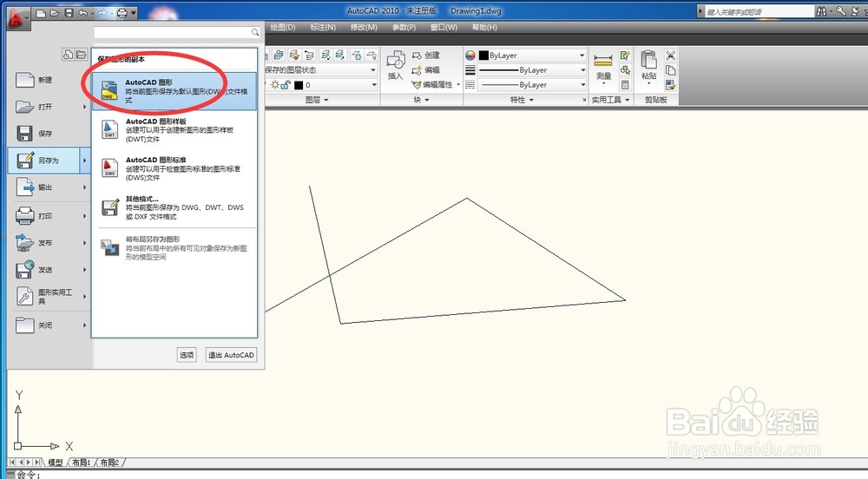Expand the 特性 panel title arrow
Screen dimensions: 868x479
tap(531, 100)
